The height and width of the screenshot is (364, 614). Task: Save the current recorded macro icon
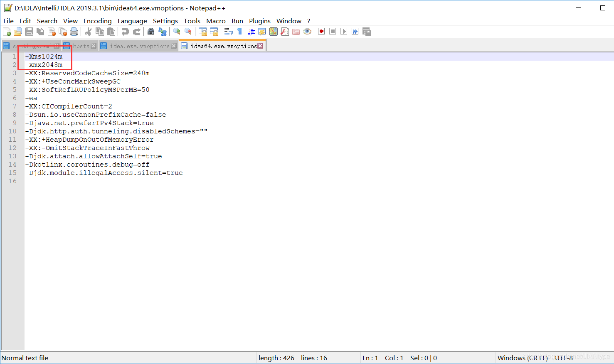(x=366, y=32)
